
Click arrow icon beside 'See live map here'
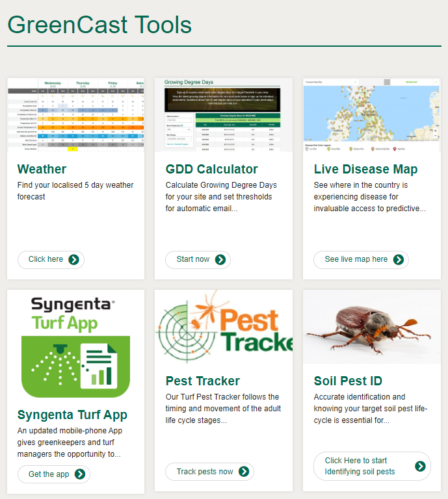click(x=398, y=260)
